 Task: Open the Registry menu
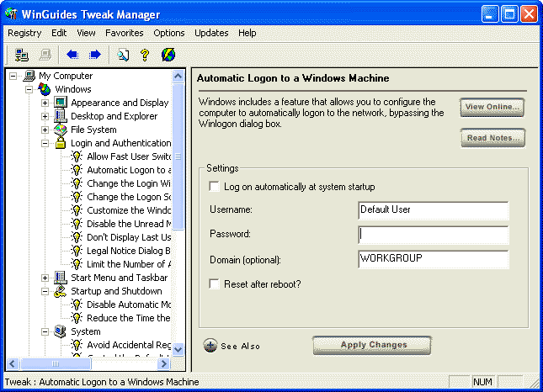coord(24,33)
